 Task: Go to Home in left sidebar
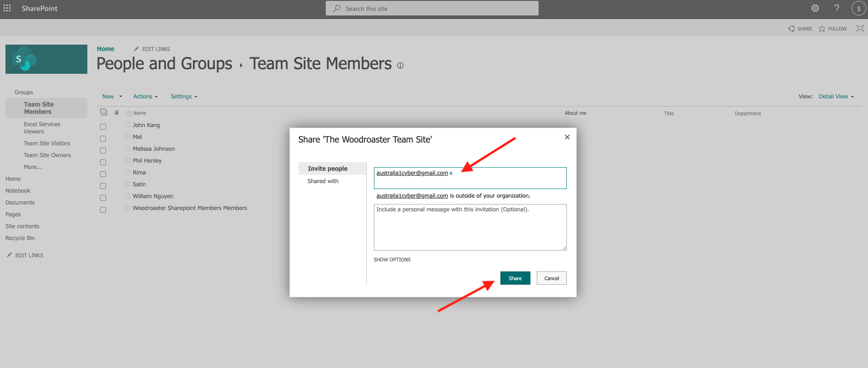click(13, 179)
